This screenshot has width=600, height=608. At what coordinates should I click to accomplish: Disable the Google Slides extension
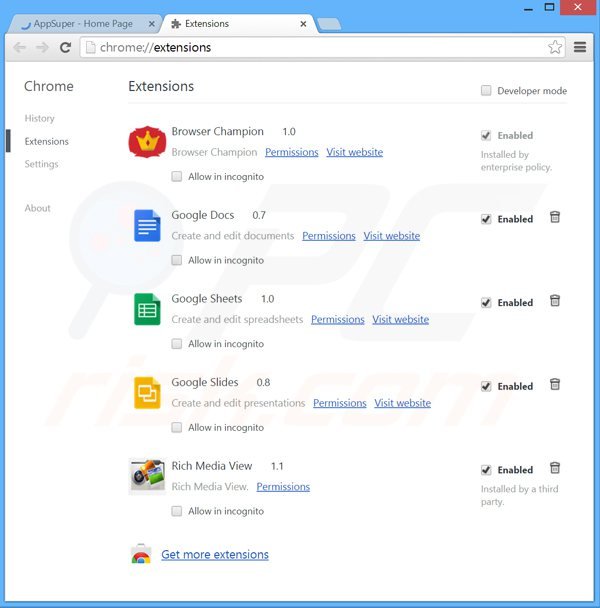pyautogui.click(x=486, y=386)
